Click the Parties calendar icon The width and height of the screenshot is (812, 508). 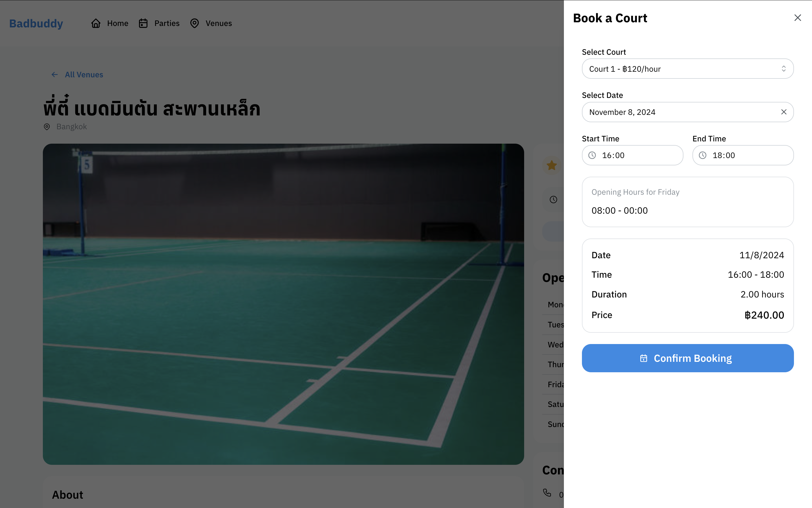coord(143,23)
